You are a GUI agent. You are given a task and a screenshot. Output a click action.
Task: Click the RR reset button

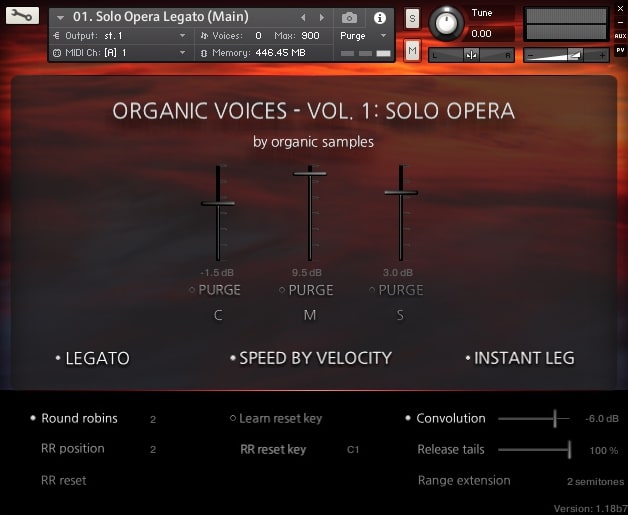[x=63, y=480]
